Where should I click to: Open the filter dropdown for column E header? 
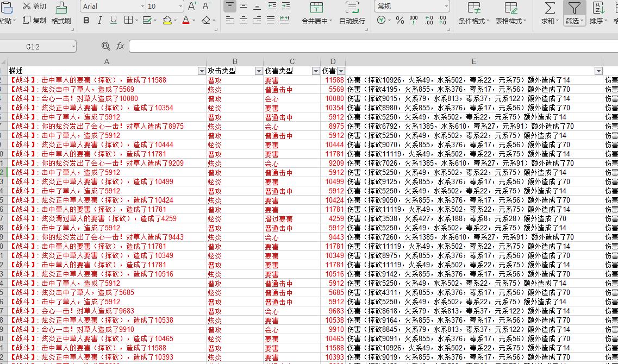pyautogui.click(x=598, y=71)
